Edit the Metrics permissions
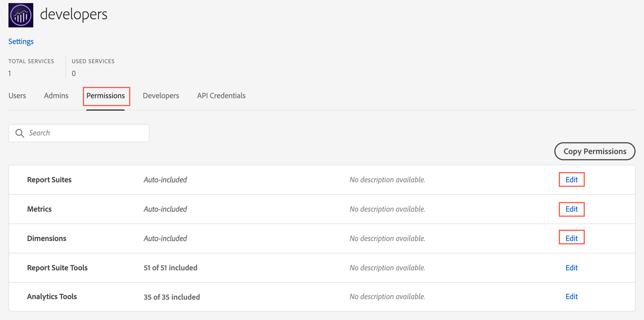The image size is (644, 320). [x=572, y=209]
